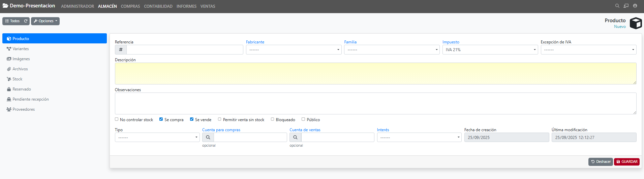Tick the Bloqueado checkbox
Viewport: 644px width, 179px height.
[x=272, y=119]
